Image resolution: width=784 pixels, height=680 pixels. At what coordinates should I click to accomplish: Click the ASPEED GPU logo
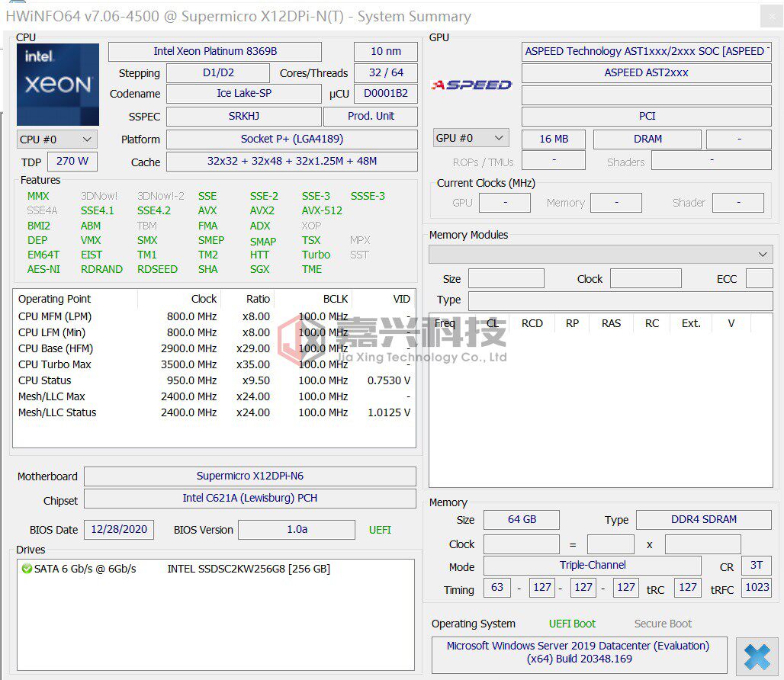[471, 85]
